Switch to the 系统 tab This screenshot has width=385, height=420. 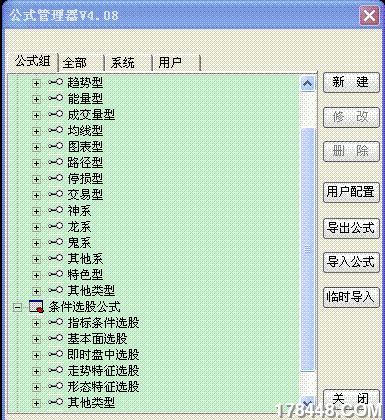[128, 63]
